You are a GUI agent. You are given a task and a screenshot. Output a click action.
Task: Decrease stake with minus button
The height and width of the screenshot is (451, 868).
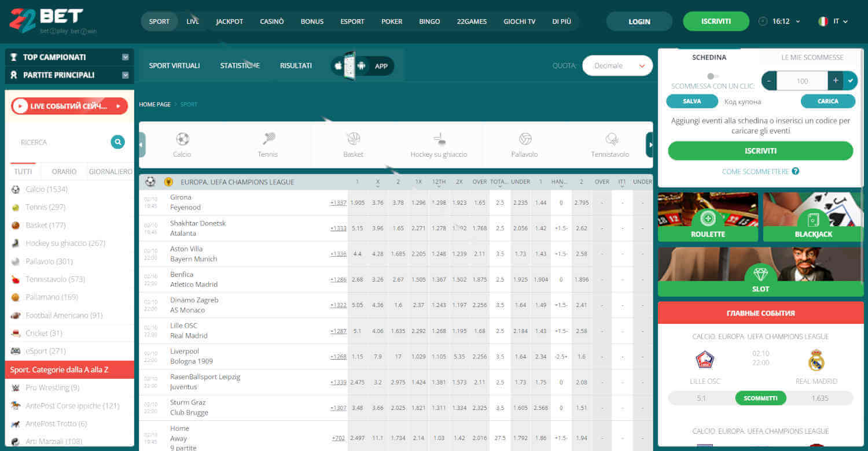[x=769, y=81]
